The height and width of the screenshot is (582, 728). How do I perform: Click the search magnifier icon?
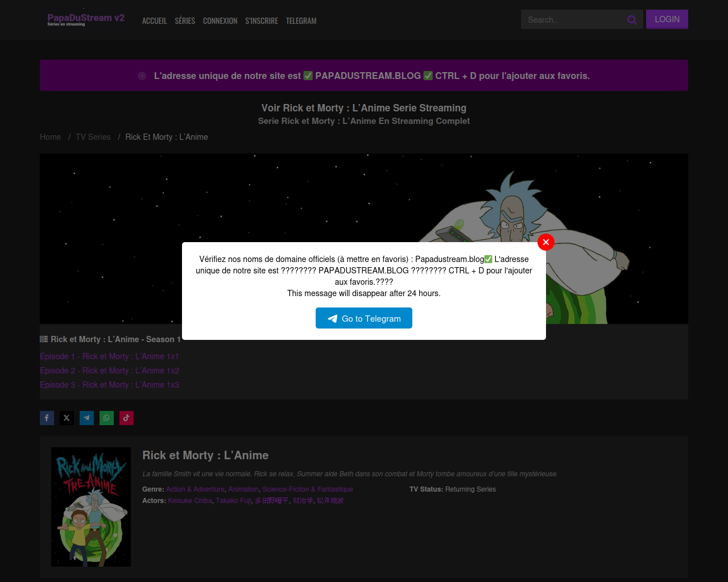pos(632,20)
